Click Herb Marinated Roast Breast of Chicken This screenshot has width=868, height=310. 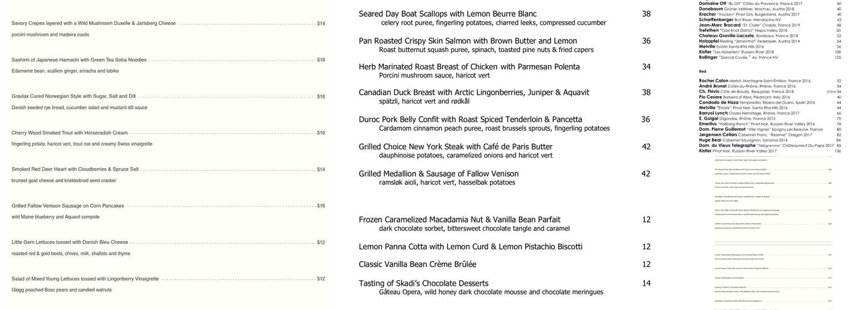pyautogui.click(x=469, y=67)
